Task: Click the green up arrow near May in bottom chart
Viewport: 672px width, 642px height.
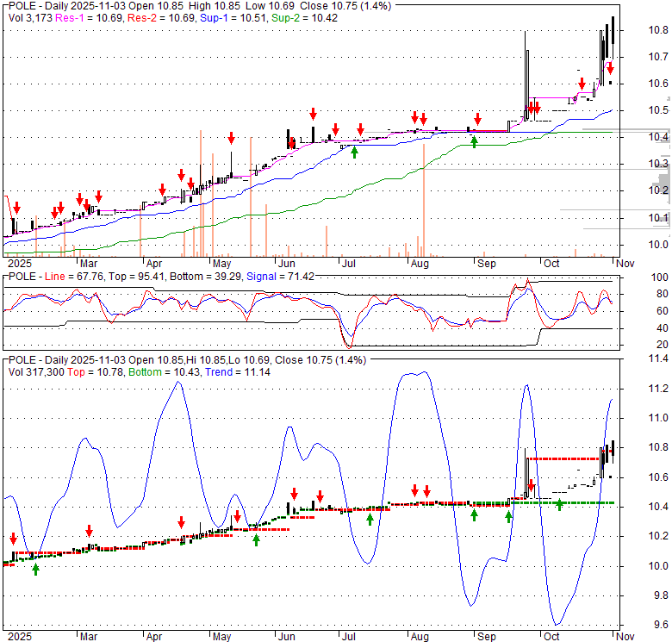Action: pyautogui.click(x=256, y=539)
